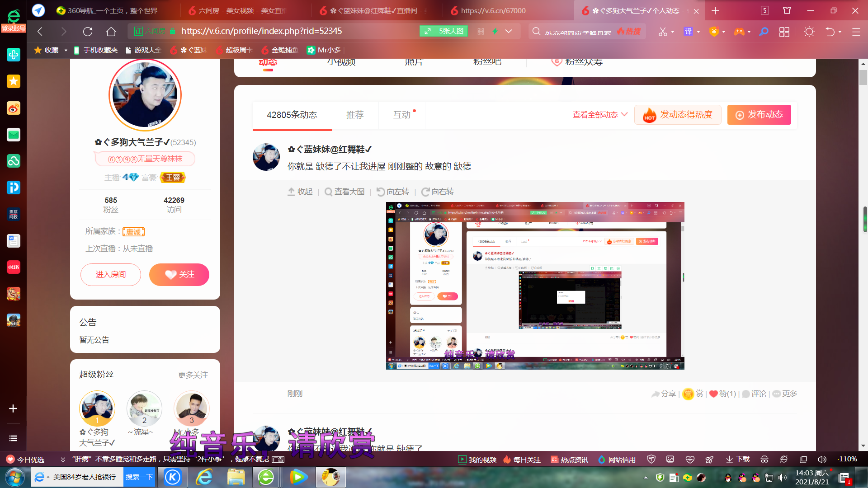Click the undo closed-tab arrow icon
The height and width of the screenshot is (488, 868).
[830, 32]
